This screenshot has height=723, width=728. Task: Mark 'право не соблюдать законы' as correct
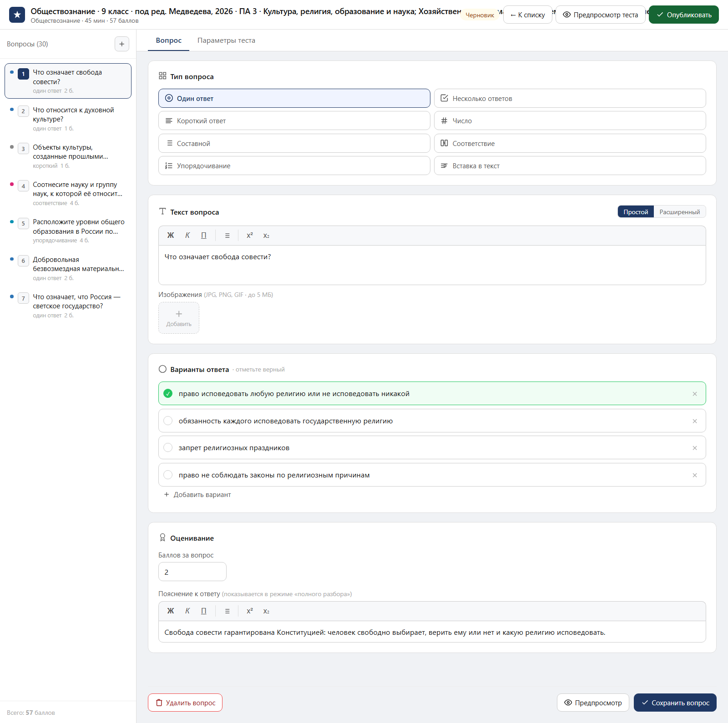click(168, 475)
